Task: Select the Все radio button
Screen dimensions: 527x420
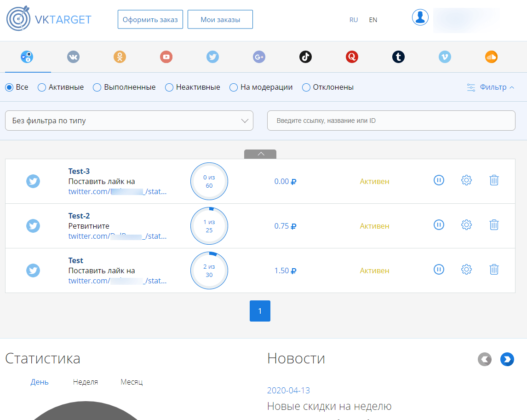Action: 9,87
